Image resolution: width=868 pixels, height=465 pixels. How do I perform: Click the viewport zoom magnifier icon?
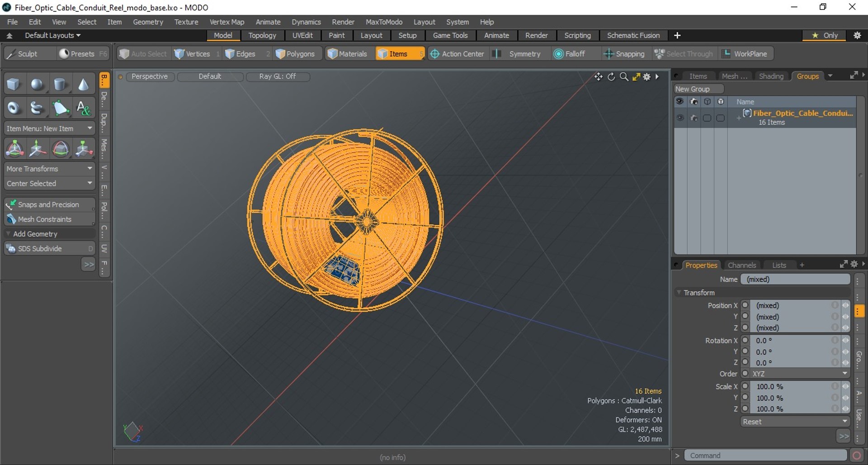coord(624,77)
